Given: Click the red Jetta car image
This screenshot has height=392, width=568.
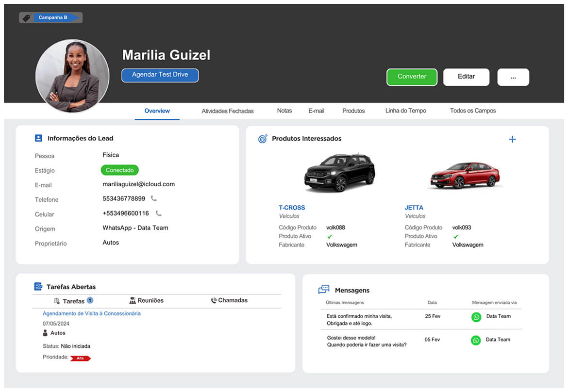Looking at the screenshot, I should tap(465, 175).
